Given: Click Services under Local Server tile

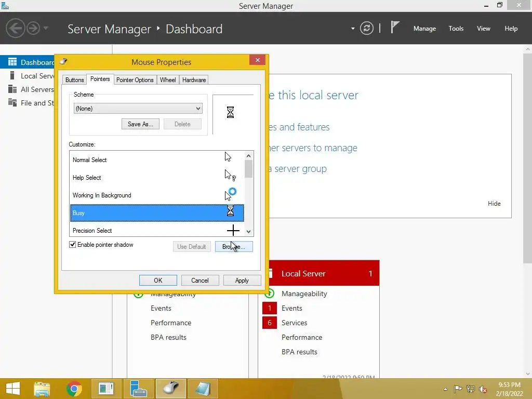Looking at the screenshot, I should point(294,323).
